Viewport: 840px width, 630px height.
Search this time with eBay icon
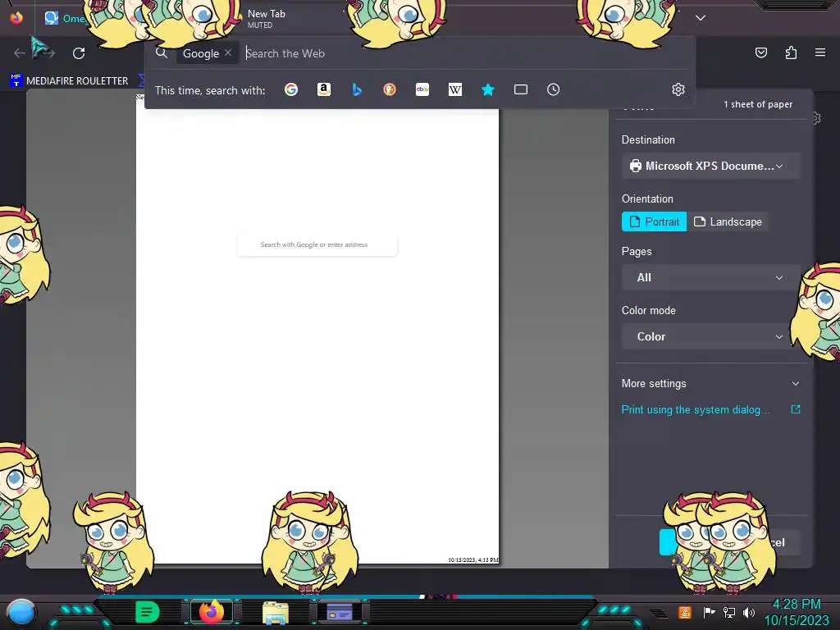pyautogui.click(x=422, y=89)
